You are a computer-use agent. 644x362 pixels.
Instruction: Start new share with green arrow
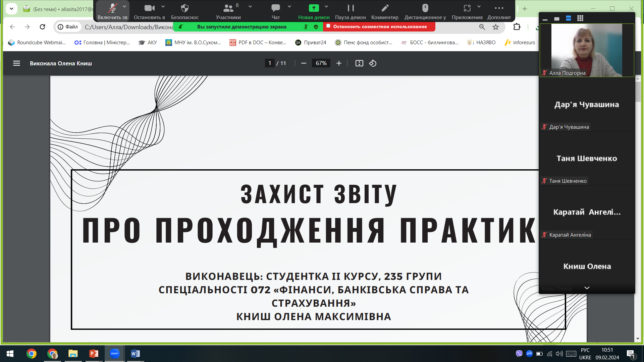(x=314, y=11)
